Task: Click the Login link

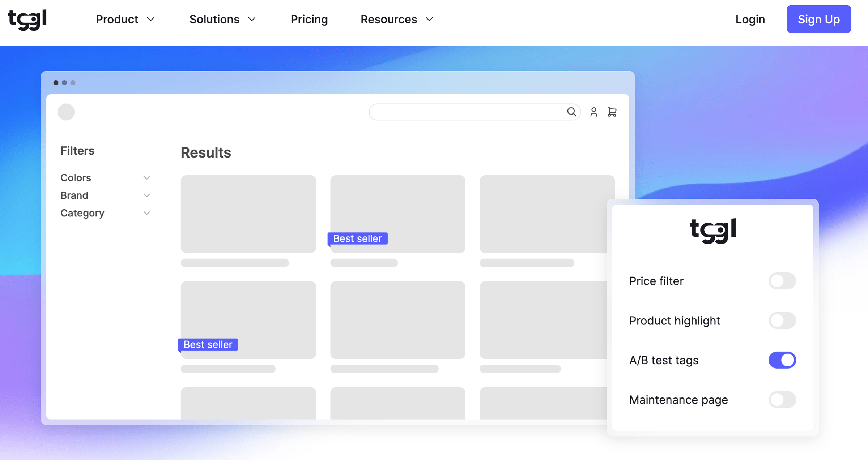Action: (x=750, y=20)
